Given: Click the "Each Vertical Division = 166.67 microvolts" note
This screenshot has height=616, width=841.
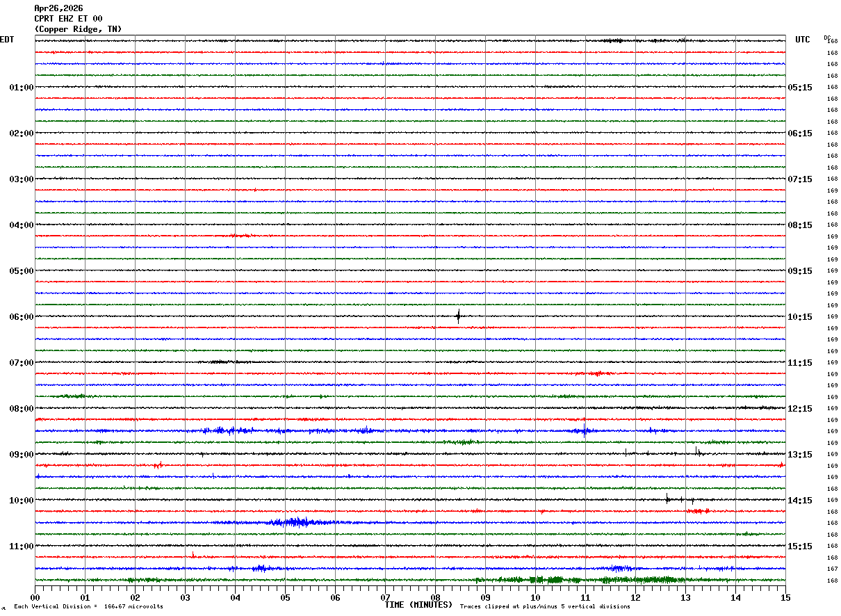Looking at the screenshot, I should pos(88,607).
